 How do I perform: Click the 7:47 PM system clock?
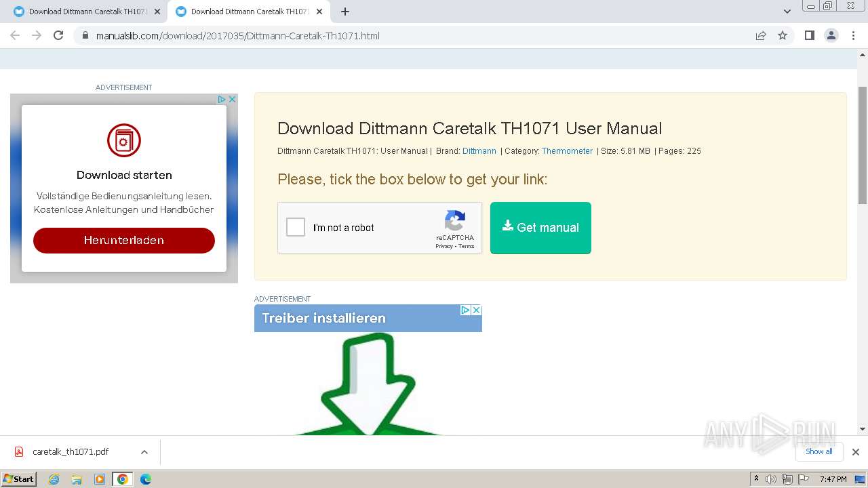[x=833, y=479]
